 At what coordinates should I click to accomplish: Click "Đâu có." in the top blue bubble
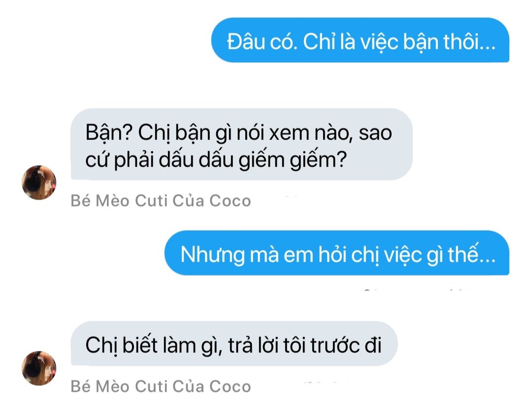pos(262,42)
